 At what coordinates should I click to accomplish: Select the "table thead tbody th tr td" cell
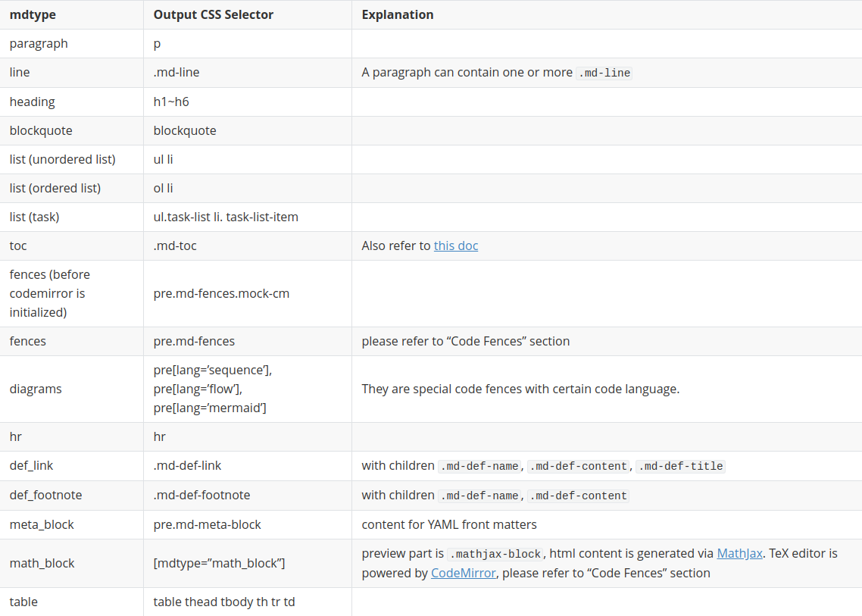click(224, 602)
